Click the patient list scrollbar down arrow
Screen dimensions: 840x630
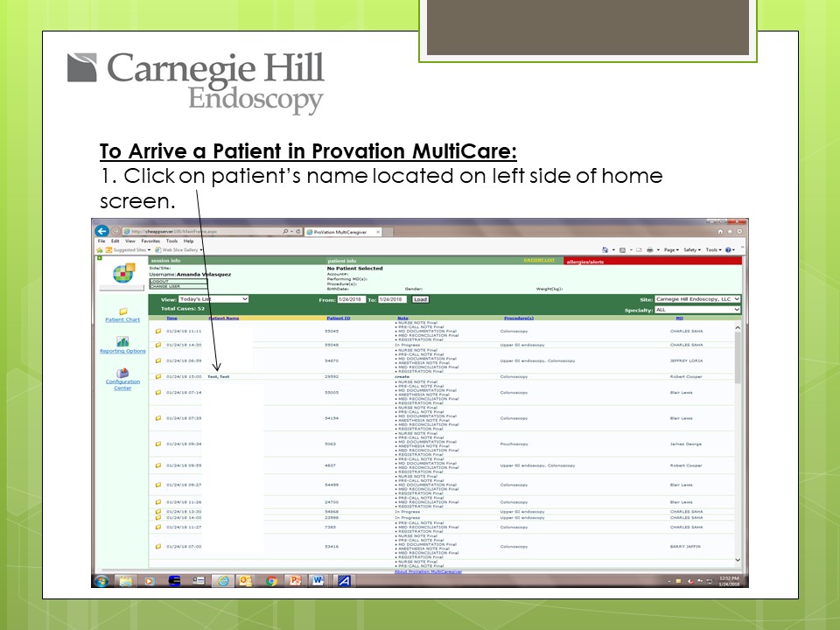(x=738, y=560)
